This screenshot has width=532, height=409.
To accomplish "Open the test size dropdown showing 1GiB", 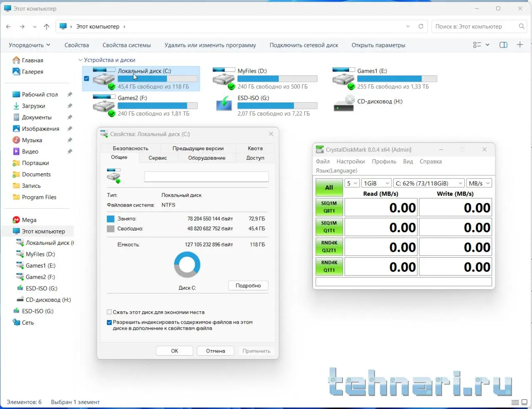I will (377, 183).
